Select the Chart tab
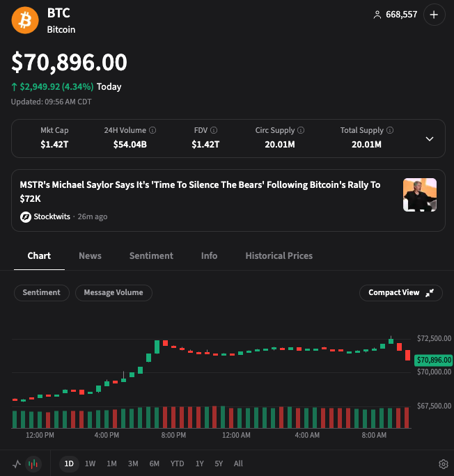 (39, 255)
